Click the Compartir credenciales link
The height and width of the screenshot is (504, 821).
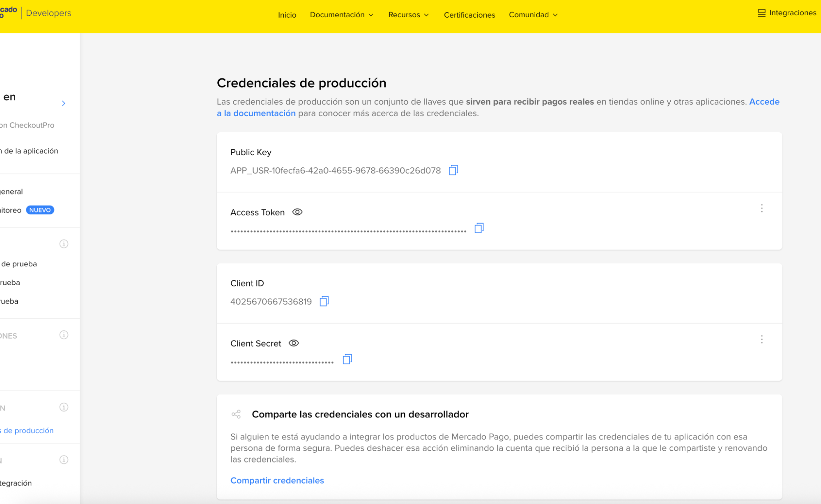pos(277,481)
